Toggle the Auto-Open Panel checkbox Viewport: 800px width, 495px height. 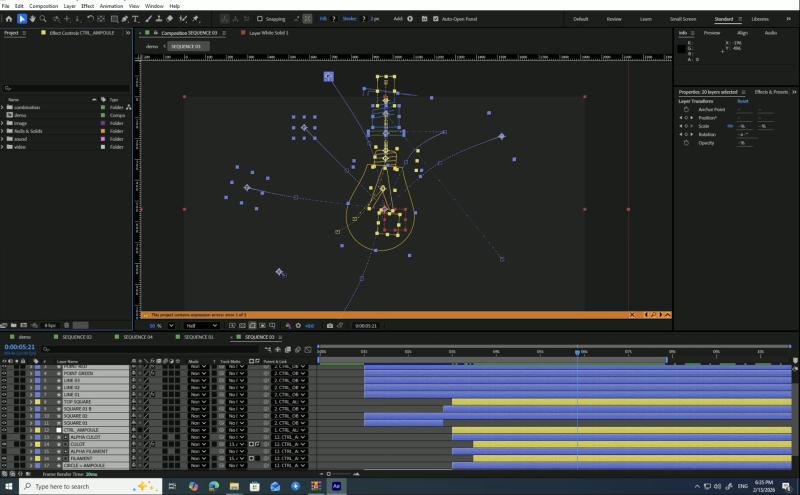[x=436, y=19]
